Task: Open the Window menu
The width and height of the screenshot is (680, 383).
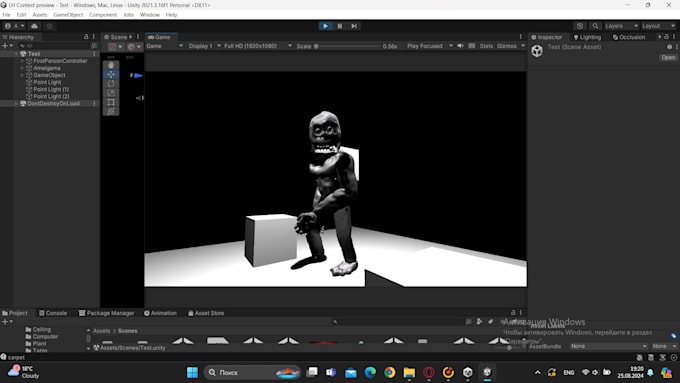Action: point(150,15)
